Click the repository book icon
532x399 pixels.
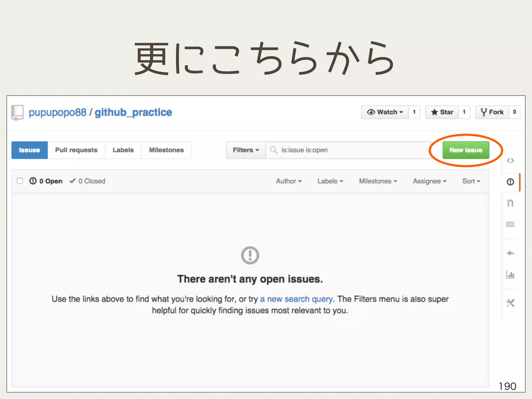click(x=17, y=112)
